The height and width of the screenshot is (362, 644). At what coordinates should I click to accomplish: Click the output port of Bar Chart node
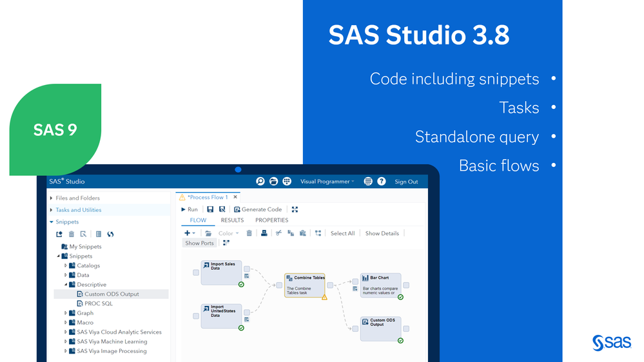point(406,285)
